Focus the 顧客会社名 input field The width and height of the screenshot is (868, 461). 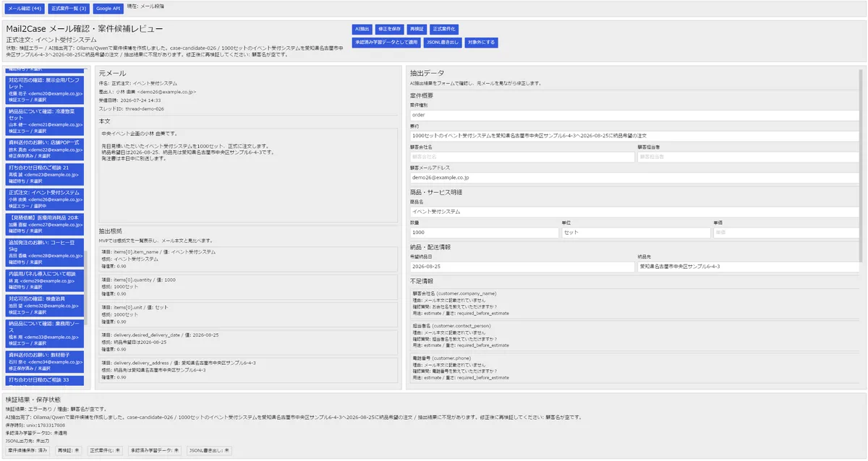click(x=522, y=156)
